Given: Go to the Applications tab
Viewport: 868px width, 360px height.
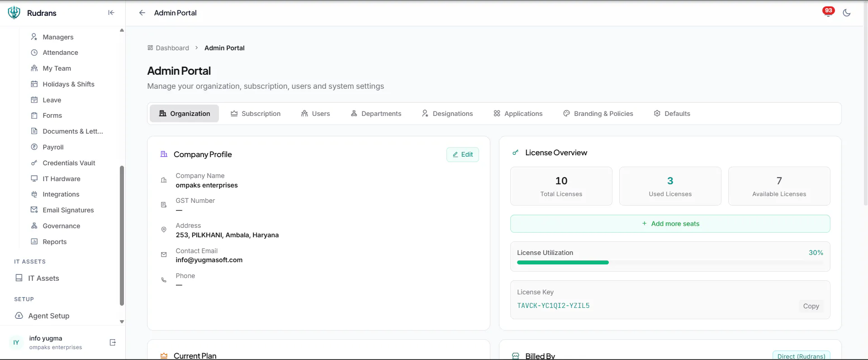Looking at the screenshot, I should 518,114.
